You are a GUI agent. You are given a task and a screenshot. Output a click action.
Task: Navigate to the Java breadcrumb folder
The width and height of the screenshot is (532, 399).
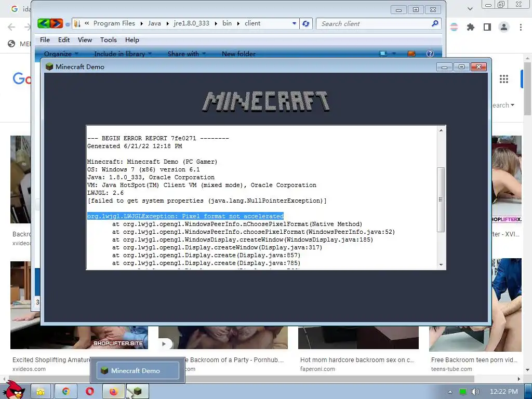154,23
